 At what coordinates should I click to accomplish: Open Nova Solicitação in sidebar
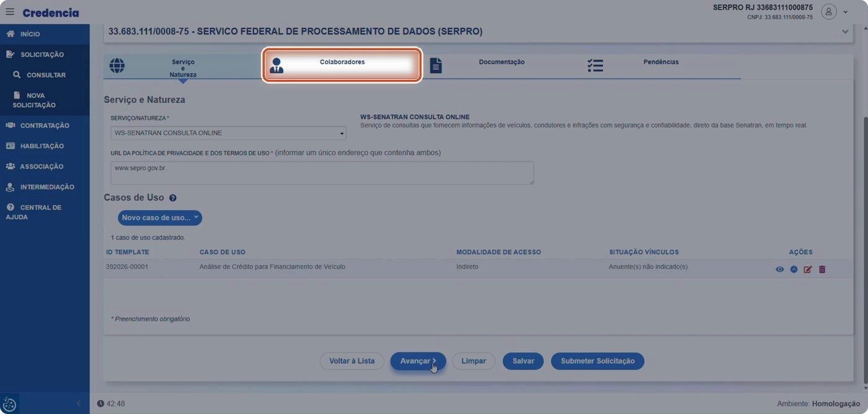point(45,100)
